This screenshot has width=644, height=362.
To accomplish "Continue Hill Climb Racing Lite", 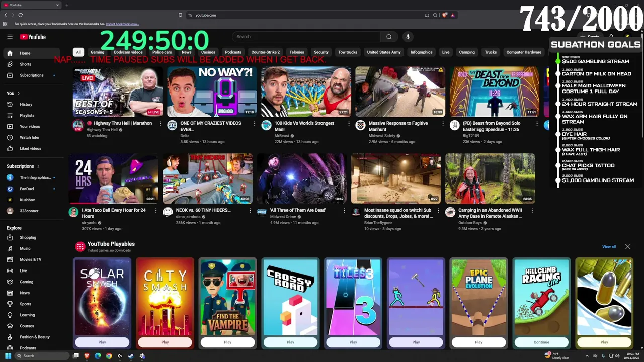I will pos(541,342).
